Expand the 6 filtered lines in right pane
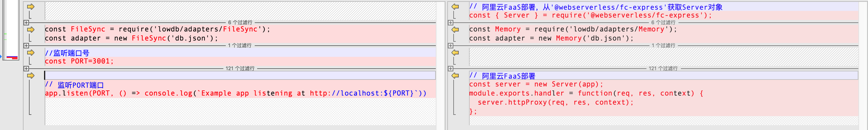This screenshot has width=868, height=130. coord(451,23)
